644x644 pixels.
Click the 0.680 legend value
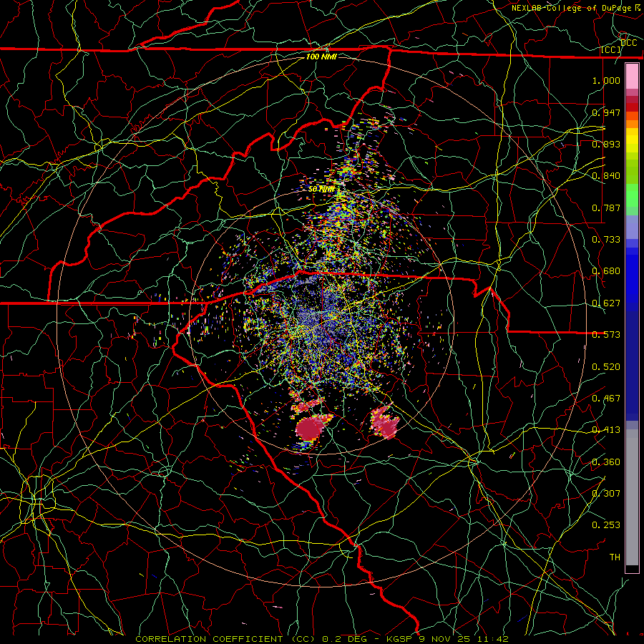606,271
